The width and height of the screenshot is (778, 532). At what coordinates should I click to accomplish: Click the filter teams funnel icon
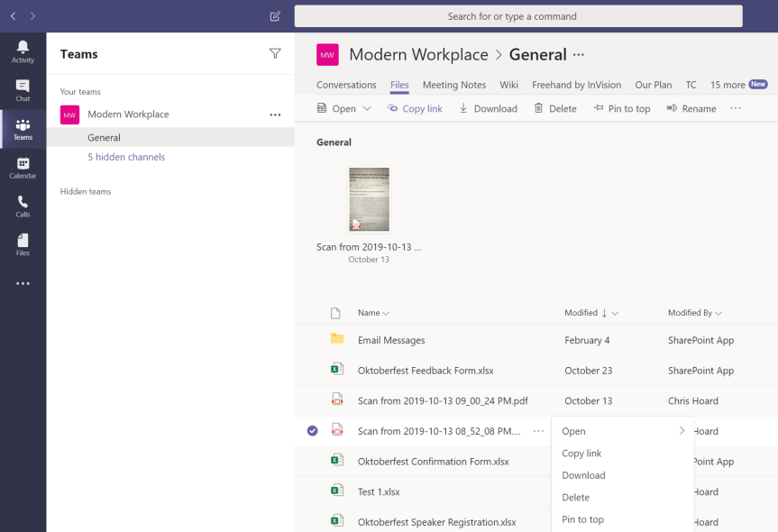(275, 54)
